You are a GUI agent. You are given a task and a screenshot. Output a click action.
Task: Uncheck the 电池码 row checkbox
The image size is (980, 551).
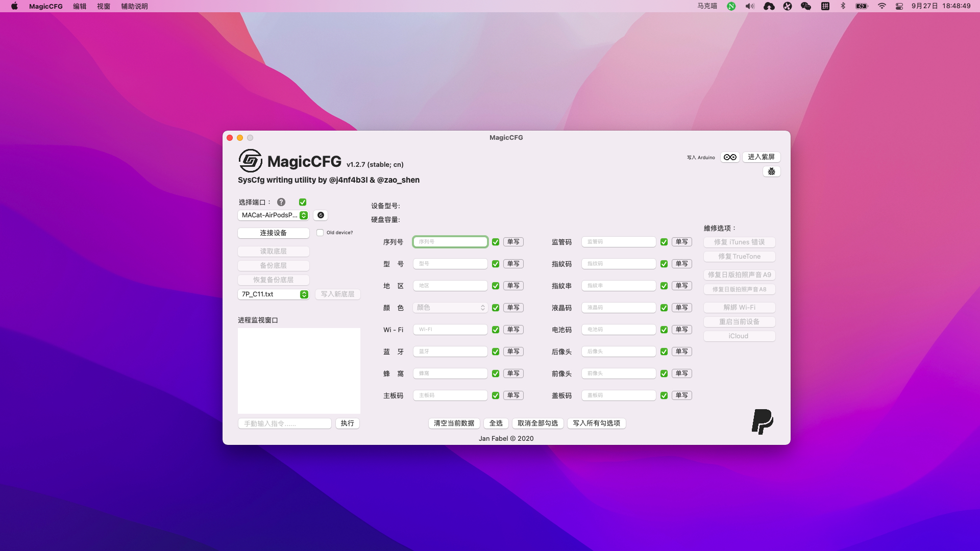coord(664,330)
